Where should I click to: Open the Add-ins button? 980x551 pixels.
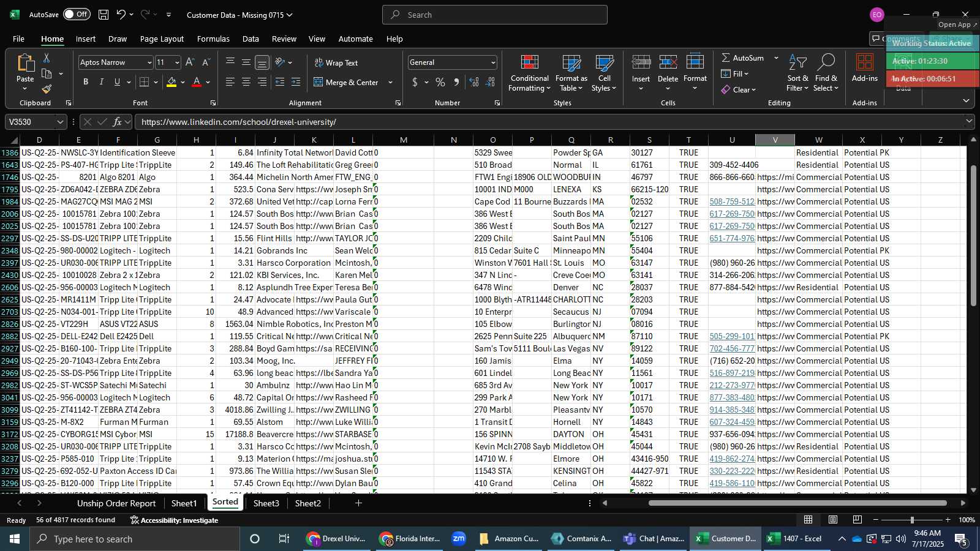point(864,68)
